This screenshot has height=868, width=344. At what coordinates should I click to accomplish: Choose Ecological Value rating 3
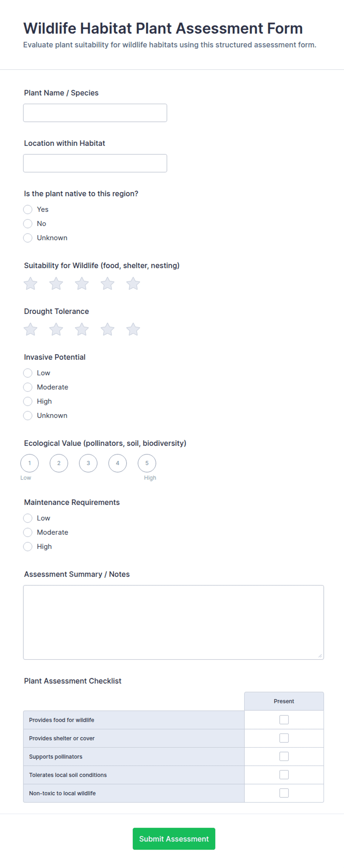point(88,463)
